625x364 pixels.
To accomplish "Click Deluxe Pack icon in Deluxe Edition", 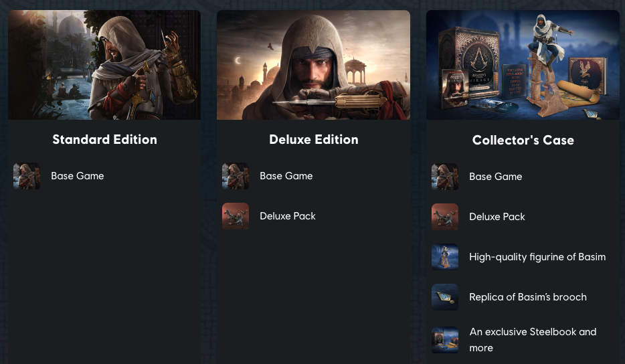I will 236,216.
